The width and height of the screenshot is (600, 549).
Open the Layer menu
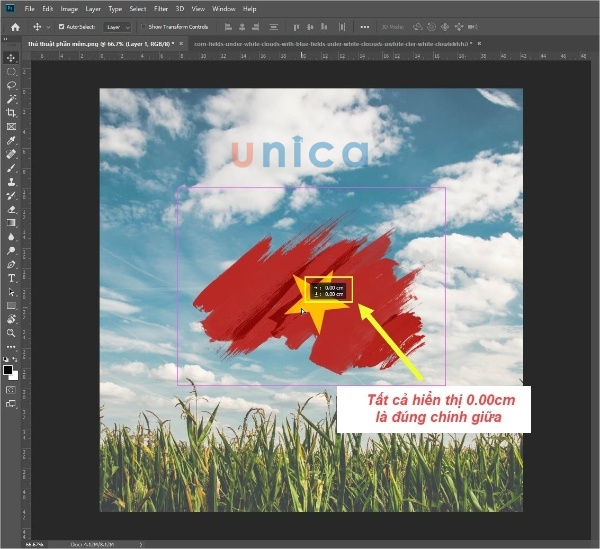pyautogui.click(x=93, y=8)
